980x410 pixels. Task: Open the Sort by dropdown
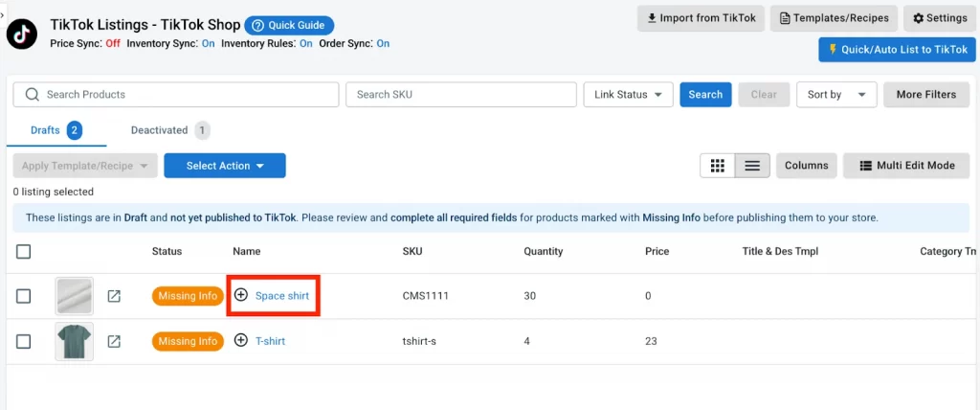(x=836, y=95)
